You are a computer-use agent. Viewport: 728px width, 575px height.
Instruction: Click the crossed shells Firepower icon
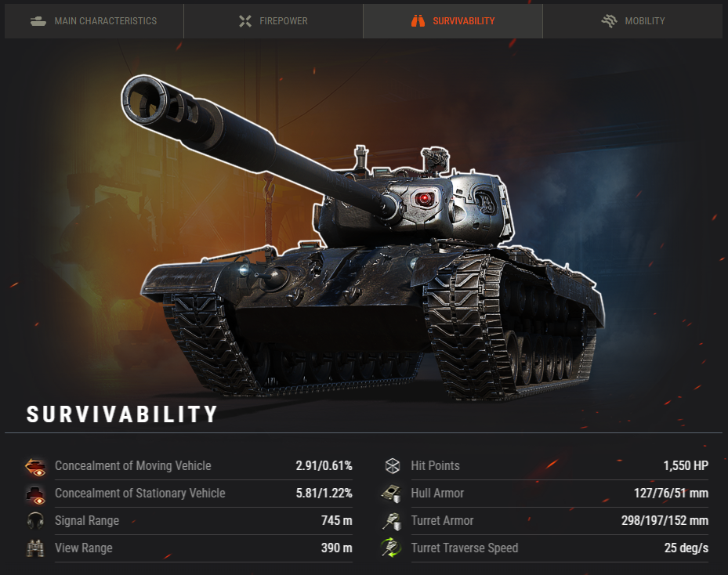245,21
